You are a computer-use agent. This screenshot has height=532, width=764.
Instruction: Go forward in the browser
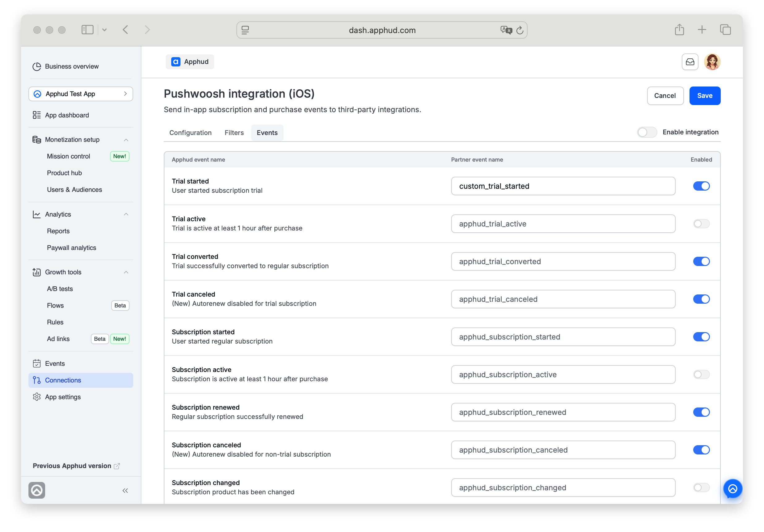pos(147,30)
